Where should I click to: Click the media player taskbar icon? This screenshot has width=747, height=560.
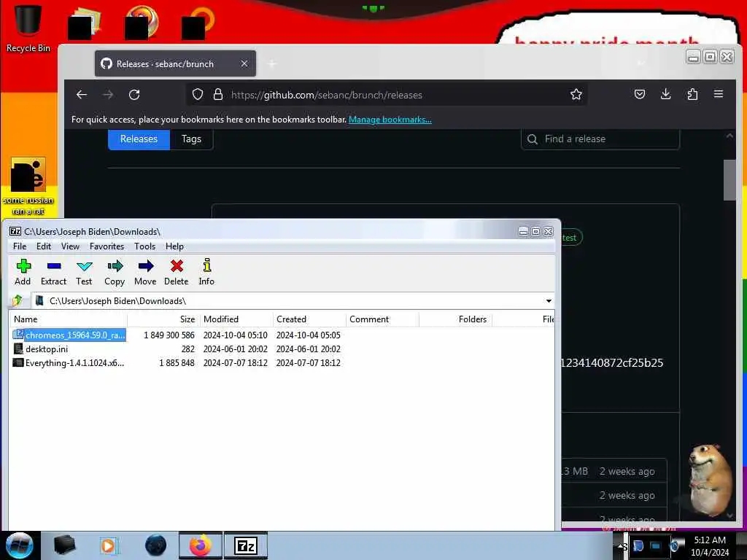pos(109,545)
